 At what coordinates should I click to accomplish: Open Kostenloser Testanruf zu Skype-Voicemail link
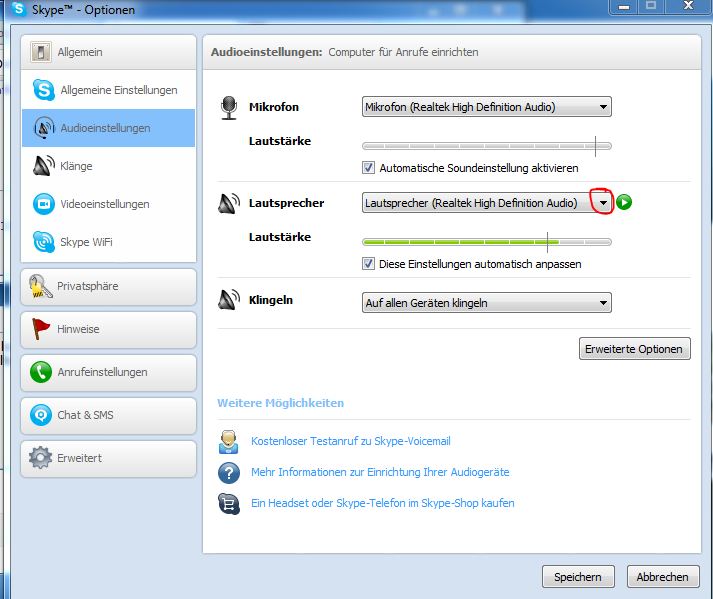click(x=351, y=441)
